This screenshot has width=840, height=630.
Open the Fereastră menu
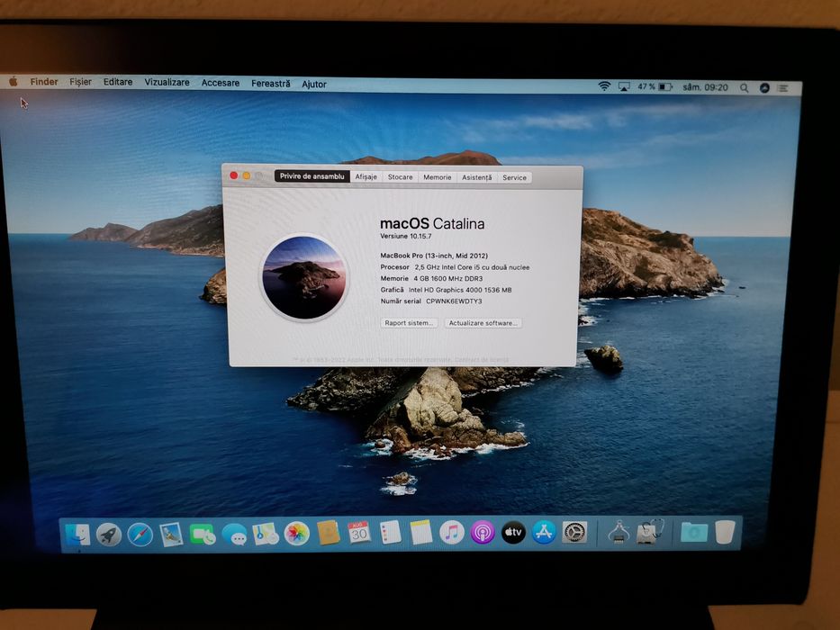pyautogui.click(x=270, y=84)
